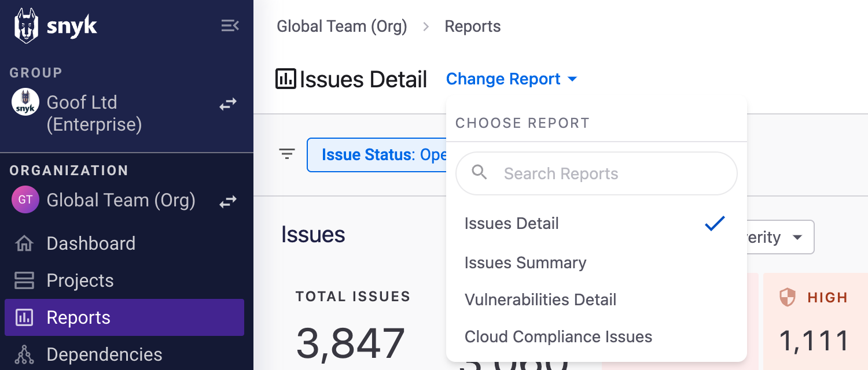Click the Issues section heading
Screen dimensions: 868x370
click(313, 235)
